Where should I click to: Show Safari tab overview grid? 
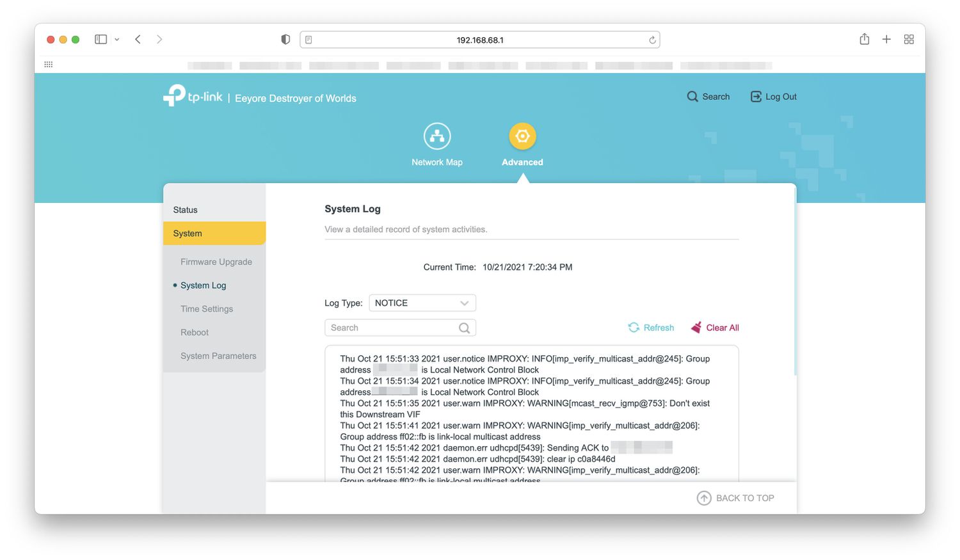pos(908,40)
